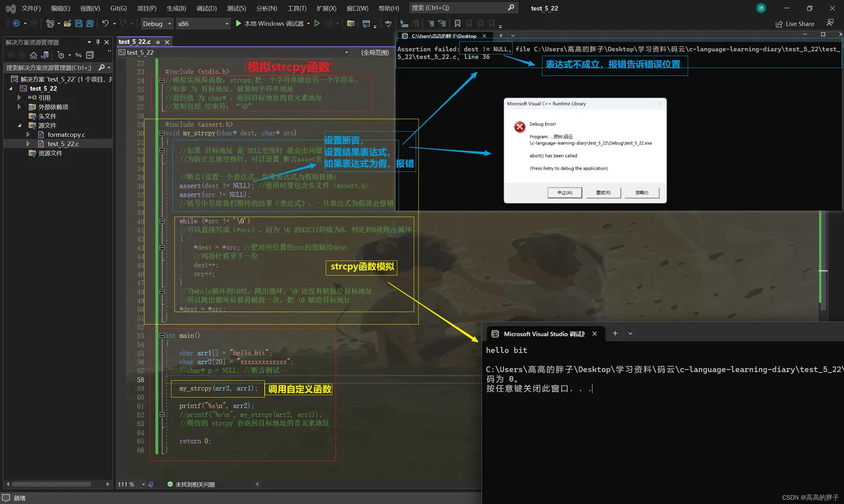844x504 pixels.
Task: Pin the Solution Explorer panel
Action: pos(98,42)
